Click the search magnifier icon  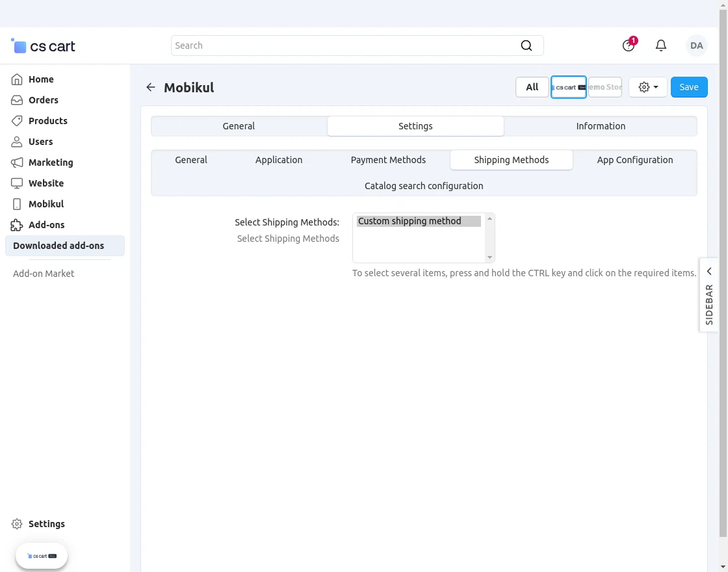pos(526,45)
